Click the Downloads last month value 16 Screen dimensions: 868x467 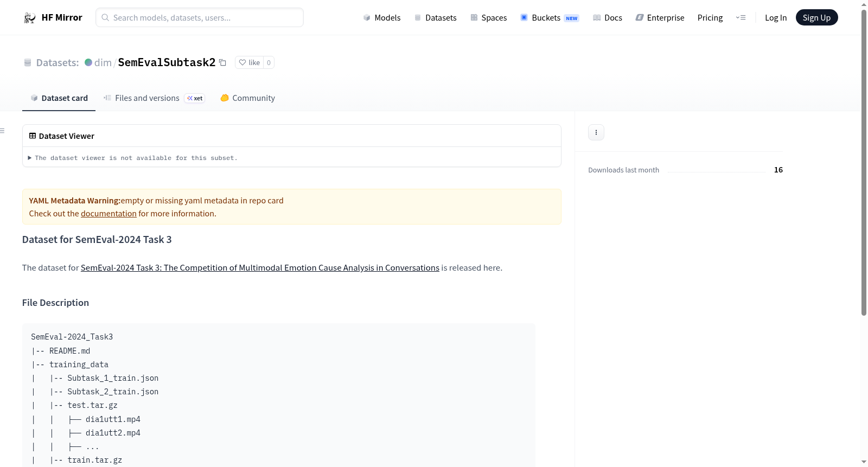point(778,170)
